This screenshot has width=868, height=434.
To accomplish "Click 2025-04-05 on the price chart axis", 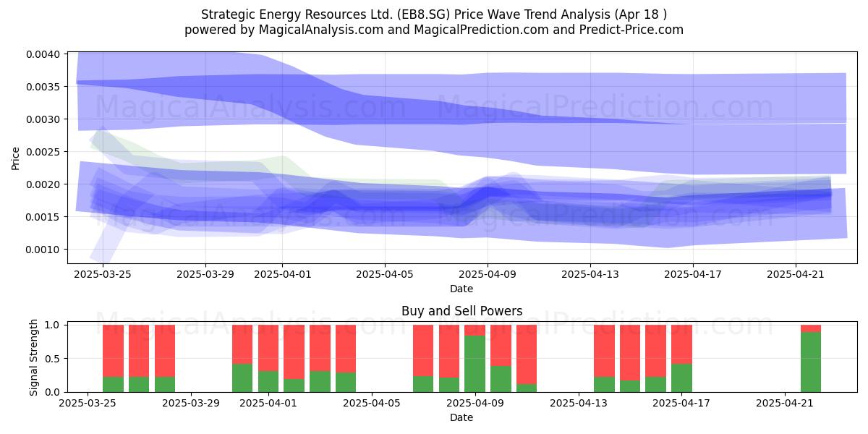I will coord(385,275).
